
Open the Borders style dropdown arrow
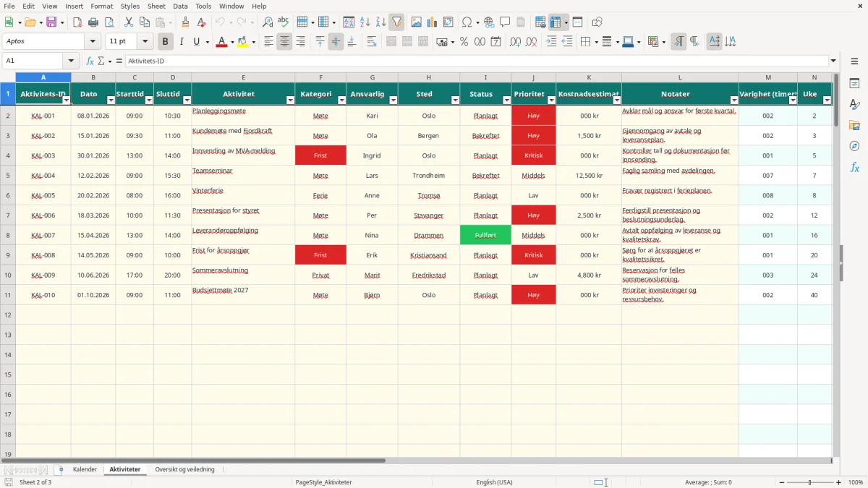tap(597, 42)
